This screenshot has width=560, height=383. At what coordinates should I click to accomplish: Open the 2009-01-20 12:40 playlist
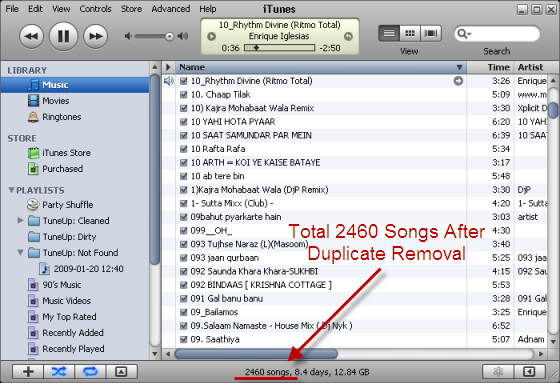(75, 269)
